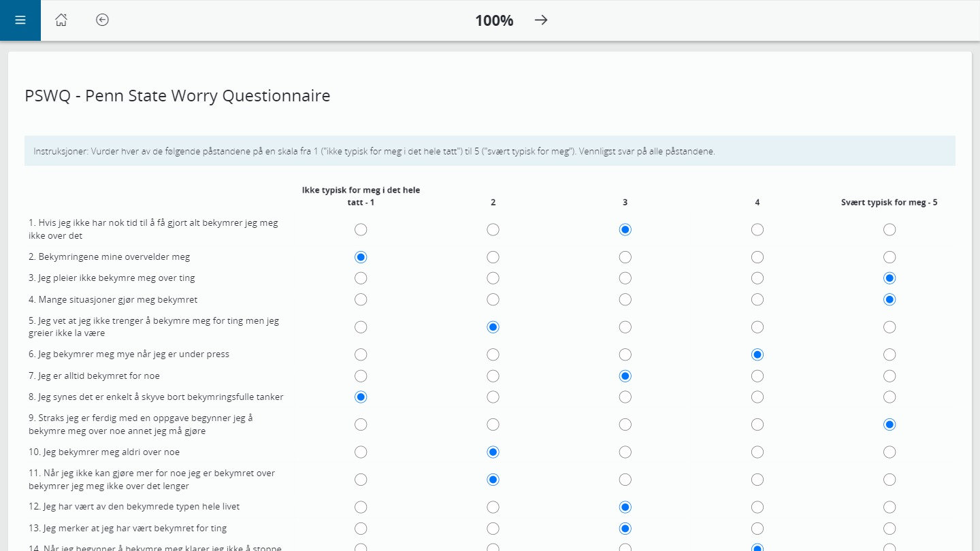Open the hamburger navigation menu
This screenshot has height=551, width=980.
[x=20, y=20]
